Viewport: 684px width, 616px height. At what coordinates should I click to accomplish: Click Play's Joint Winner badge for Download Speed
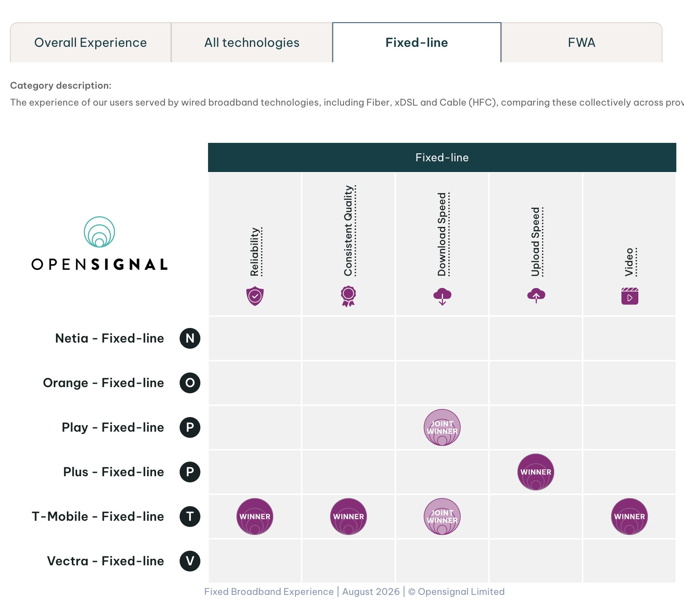442,427
